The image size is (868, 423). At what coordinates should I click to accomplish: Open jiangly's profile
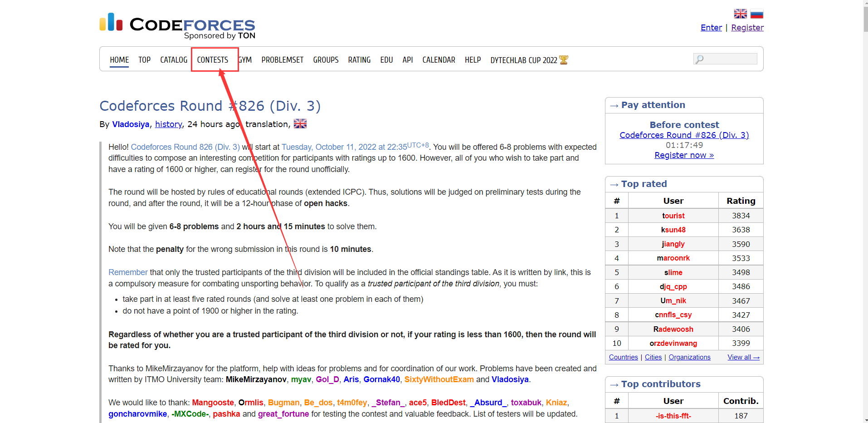point(673,244)
